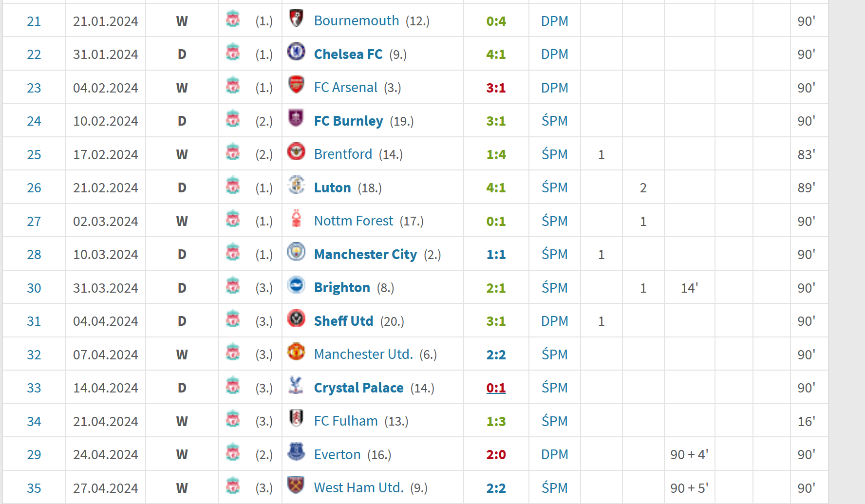
Task: Click the Nottm Forest club crest
Action: pos(296,218)
